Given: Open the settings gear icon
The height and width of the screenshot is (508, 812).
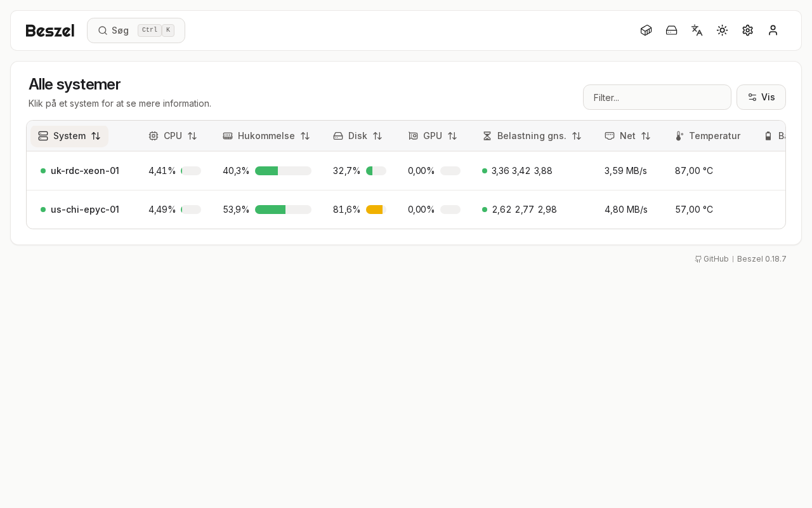Looking at the screenshot, I should pyautogui.click(x=747, y=30).
